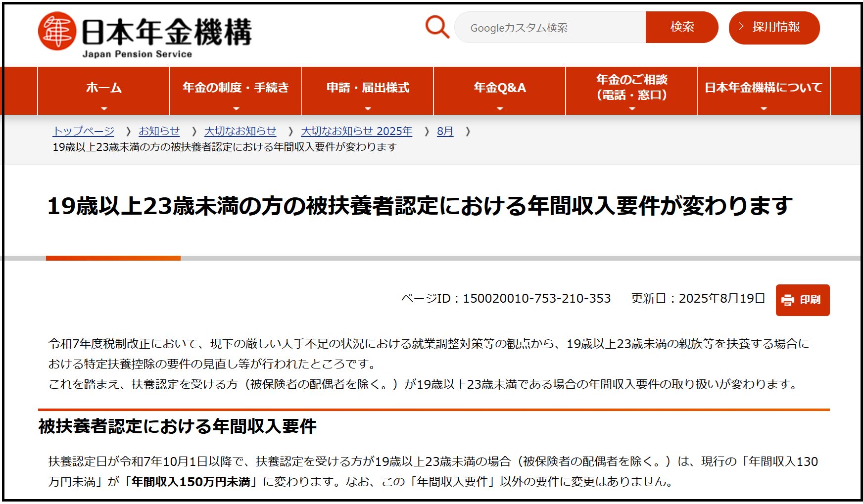
Task: Open the 8月 breadcrumb link
Action: (x=445, y=131)
